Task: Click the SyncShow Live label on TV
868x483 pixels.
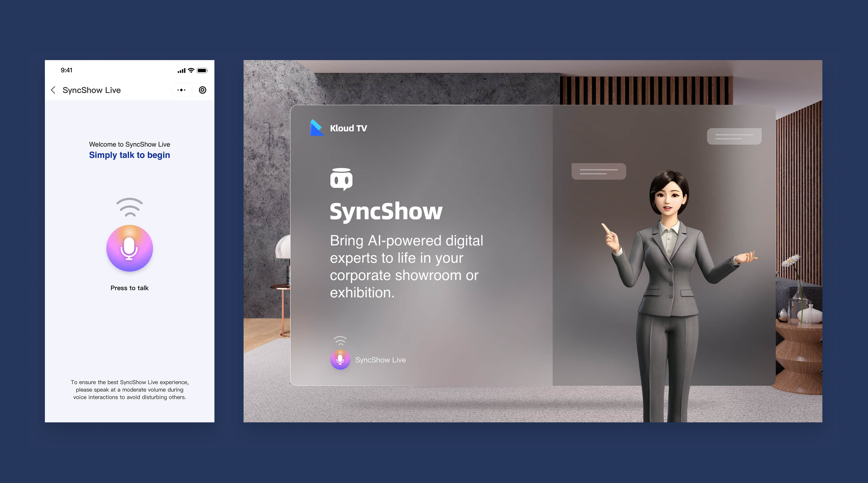Action: coord(380,360)
